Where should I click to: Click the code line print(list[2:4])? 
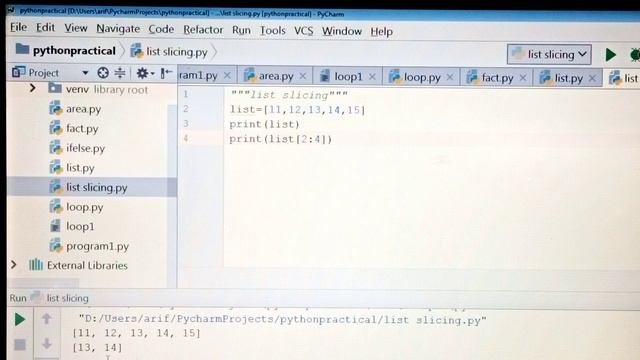click(281, 139)
